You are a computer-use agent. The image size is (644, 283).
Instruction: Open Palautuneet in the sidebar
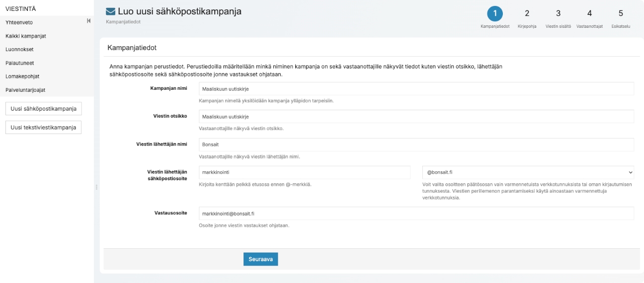coord(20,63)
